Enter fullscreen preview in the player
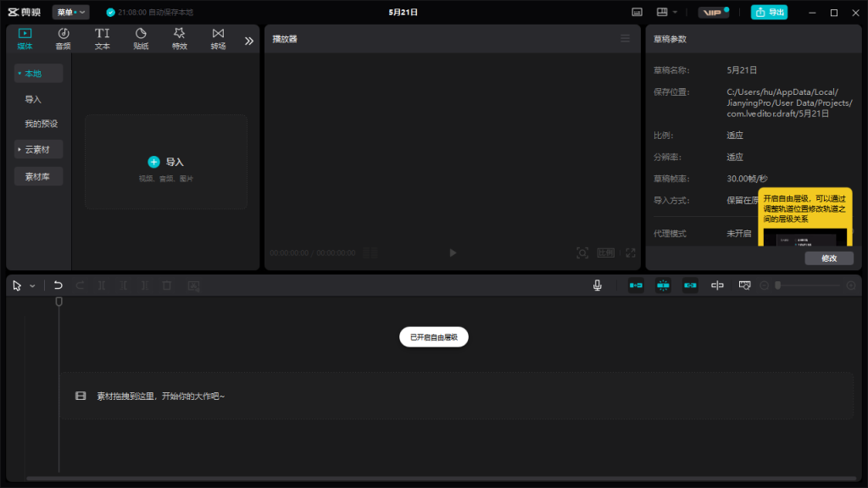Image resolution: width=868 pixels, height=488 pixels. tap(631, 252)
